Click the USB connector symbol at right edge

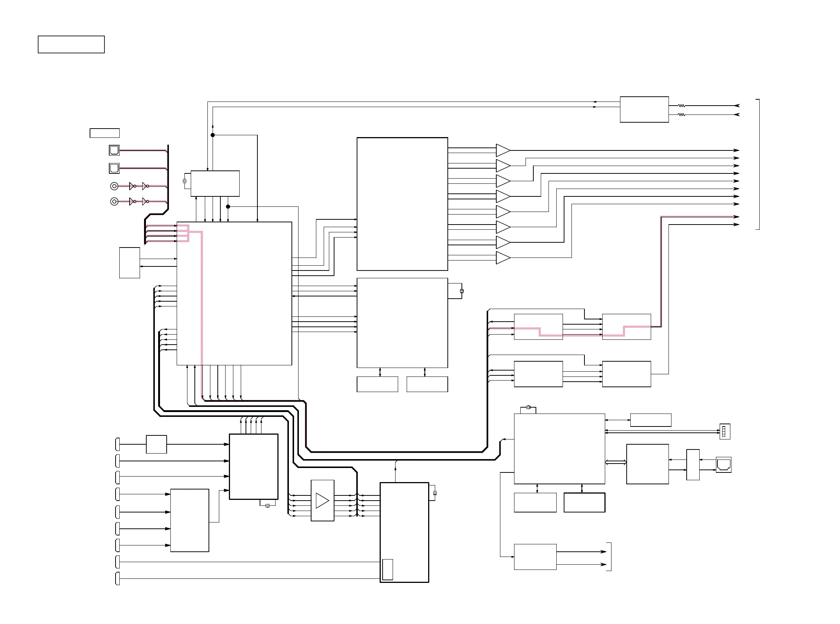pyautogui.click(x=724, y=431)
